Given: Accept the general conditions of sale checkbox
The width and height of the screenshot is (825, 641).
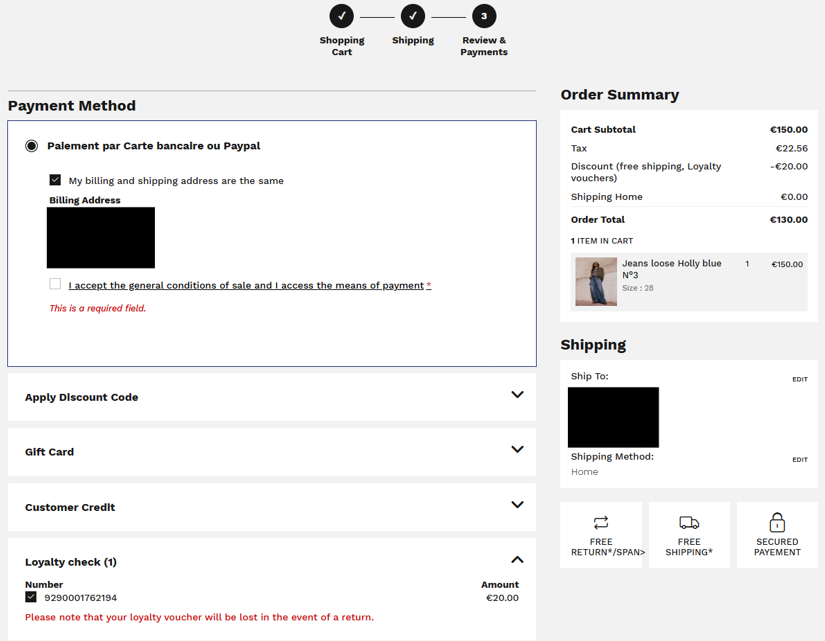Looking at the screenshot, I should click(55, 284).
